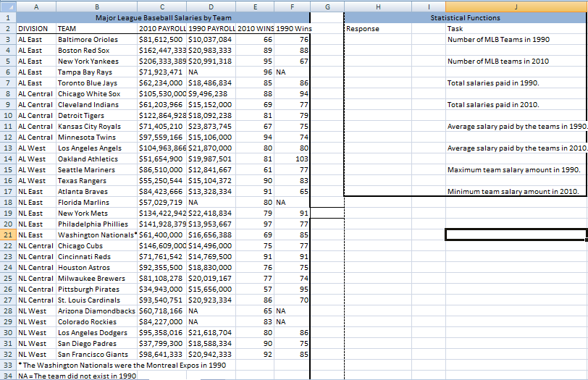Click the '1990 Wins' header cell
588x380 pixels.
point(292,28)
